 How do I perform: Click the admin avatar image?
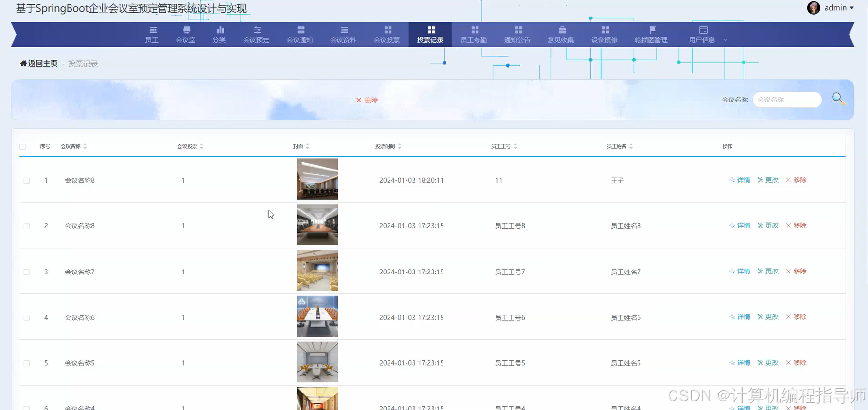[814, 8]
